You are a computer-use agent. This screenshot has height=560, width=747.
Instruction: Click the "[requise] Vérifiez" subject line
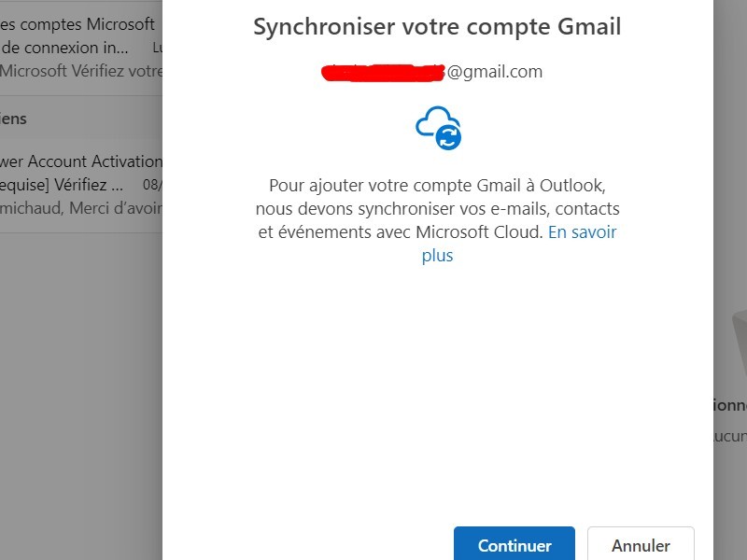pyautogui.click(x=62, y=184)
